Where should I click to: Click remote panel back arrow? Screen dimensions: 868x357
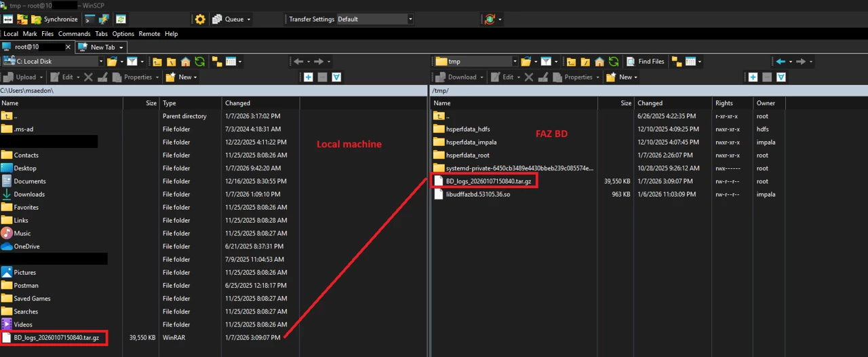coord(781,61)
